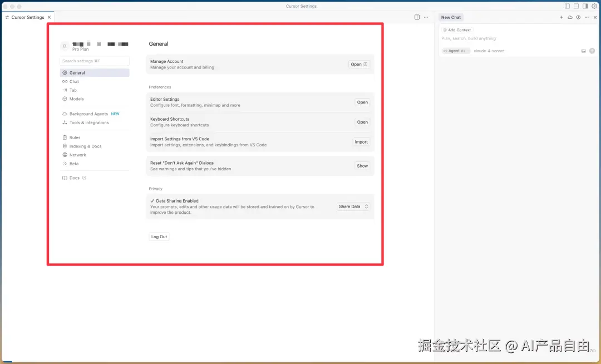The width and height of the screenshot is (601, 364).
Task: Open the Agent mode dropdown
Action: coord(455,51)
